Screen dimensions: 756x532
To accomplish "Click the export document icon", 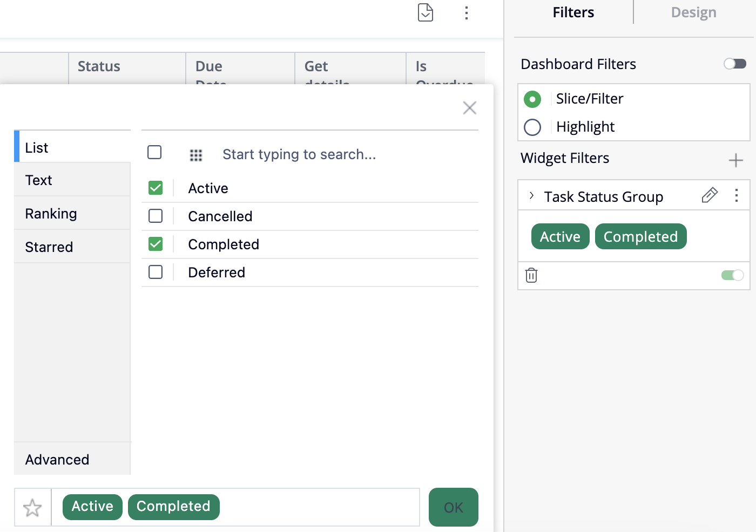I will [426, 12].
